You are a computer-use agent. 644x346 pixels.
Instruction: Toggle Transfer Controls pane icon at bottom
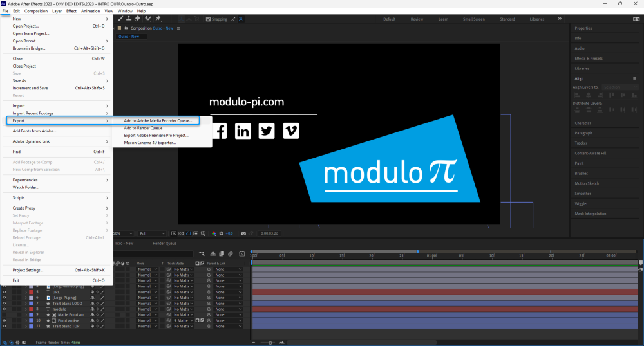pos(11,342)
